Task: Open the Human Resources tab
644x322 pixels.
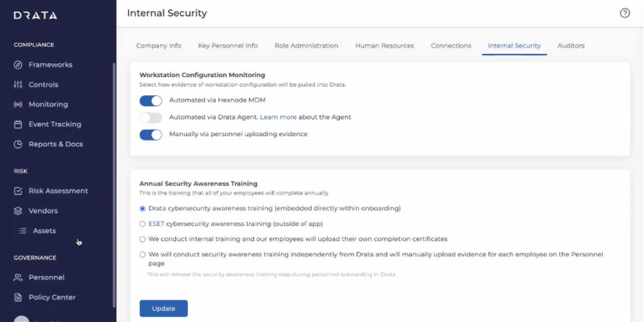Action: click(385, 46)
